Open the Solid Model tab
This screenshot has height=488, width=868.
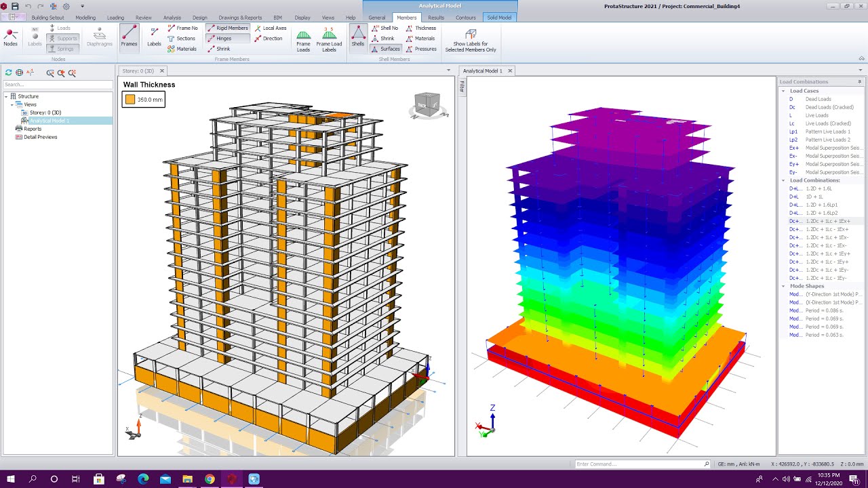[x=500, y=18]
